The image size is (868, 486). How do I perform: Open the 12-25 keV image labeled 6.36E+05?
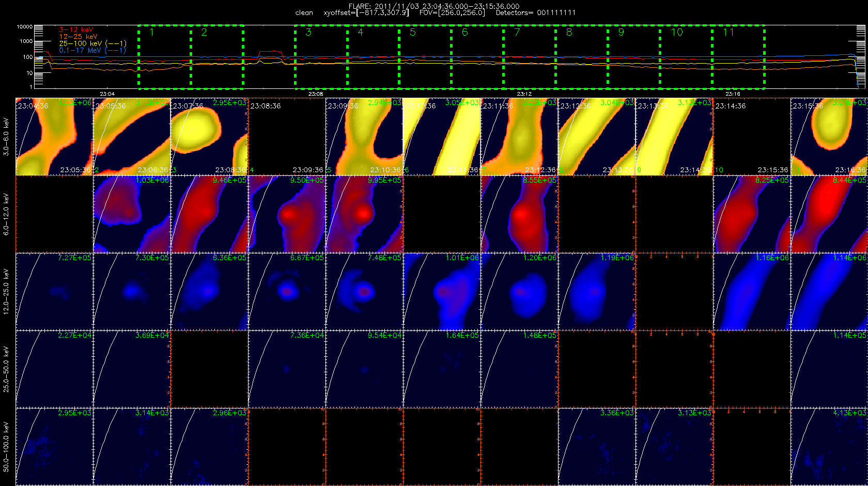209,292
